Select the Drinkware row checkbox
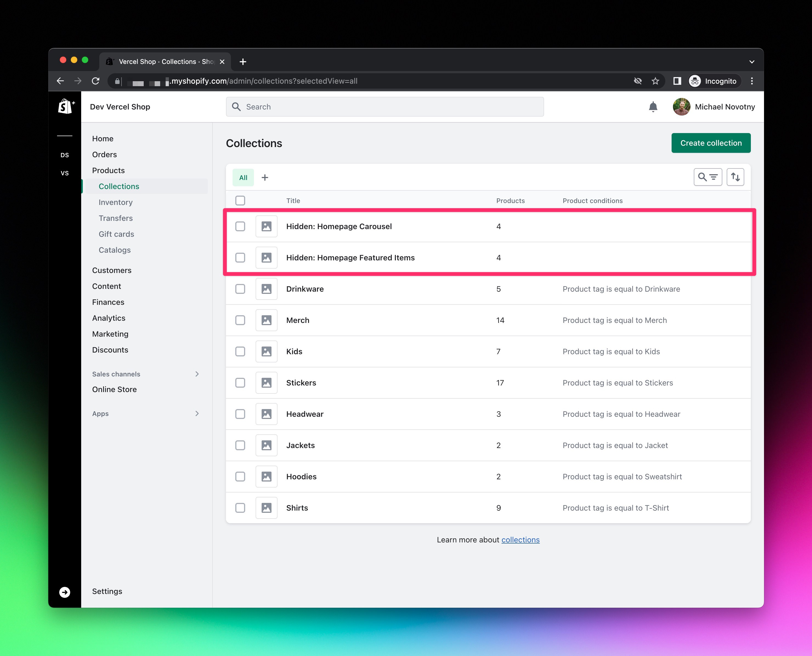Screen dimensions: 812x656 tap(240, 289)
